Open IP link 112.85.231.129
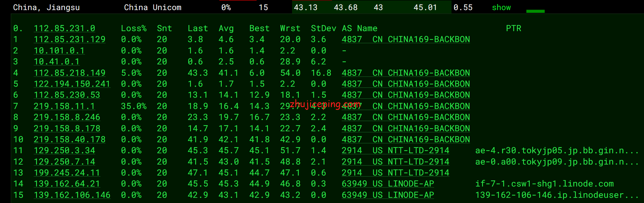Screen dimensions: 644x203 pyautogui.click(x=70, y=39)
